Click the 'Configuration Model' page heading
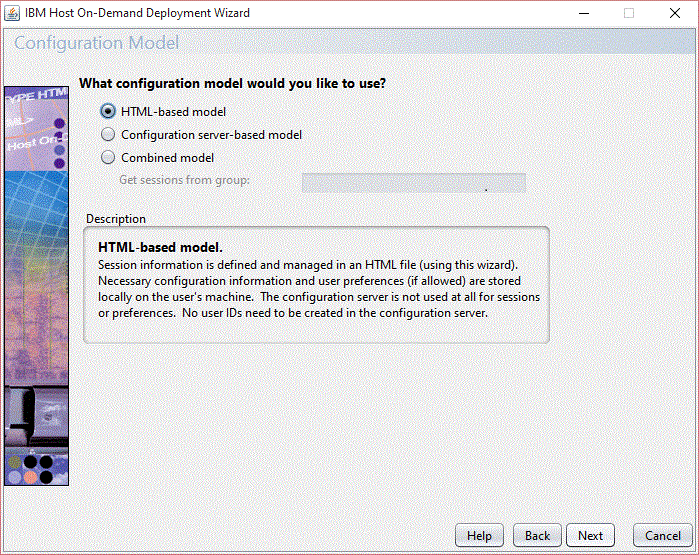 [x=97, y=43]
